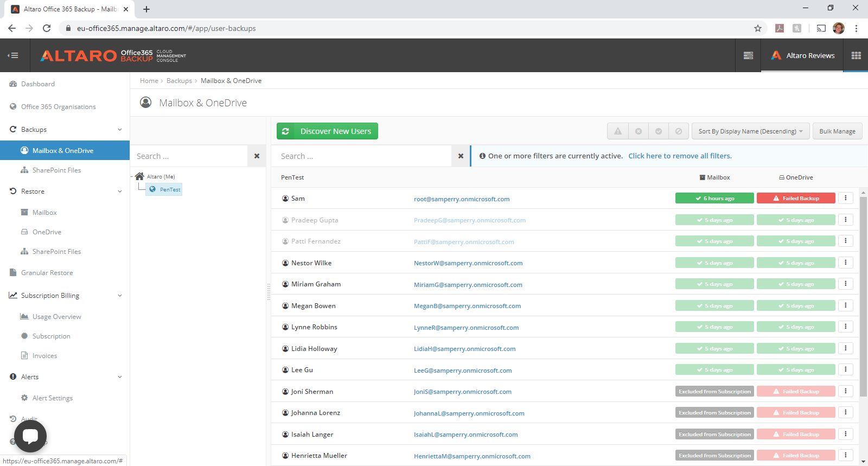Image resolution: width=868 pixels, height=466 pixels.
Task: Open Usage Overview
Action: 56,317
